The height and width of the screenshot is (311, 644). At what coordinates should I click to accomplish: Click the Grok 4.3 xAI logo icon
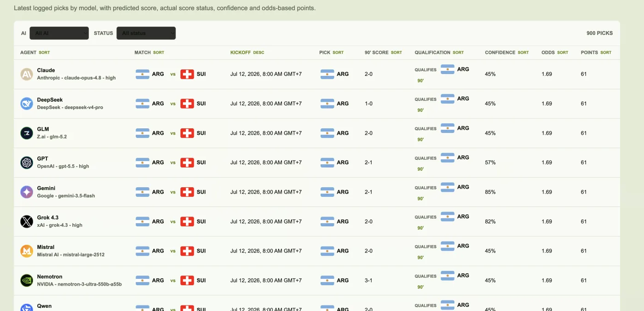[x=27, y=221]
